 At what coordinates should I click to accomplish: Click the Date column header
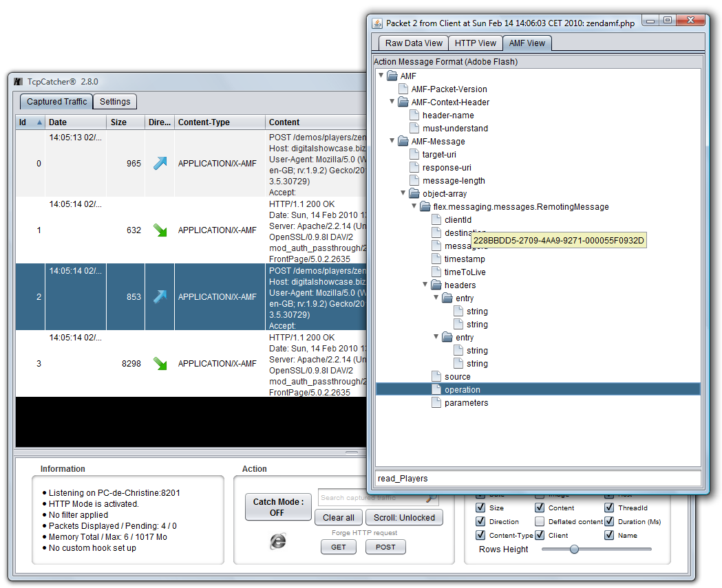(x=76, y=122)
